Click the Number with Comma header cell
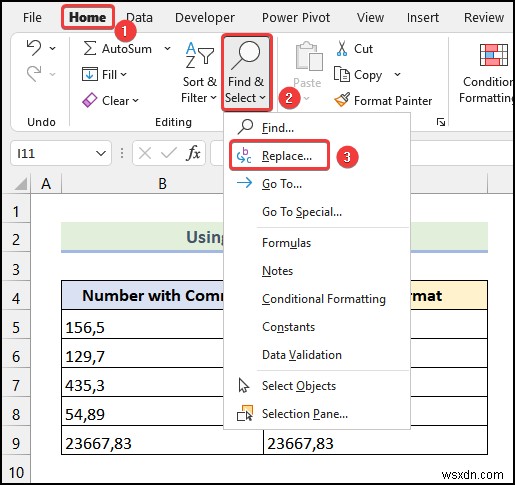This screenshot has height=485, width=515. 143,295
